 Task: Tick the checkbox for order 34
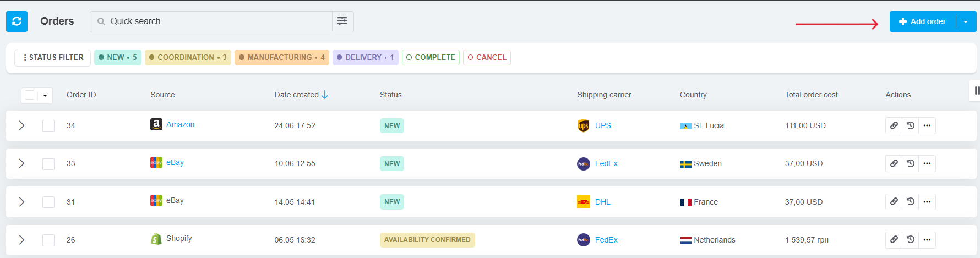[48, 126]
